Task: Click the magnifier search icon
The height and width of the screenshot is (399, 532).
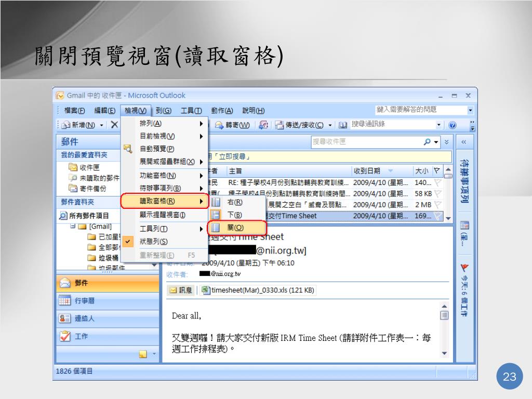Action: coord(427,142)
